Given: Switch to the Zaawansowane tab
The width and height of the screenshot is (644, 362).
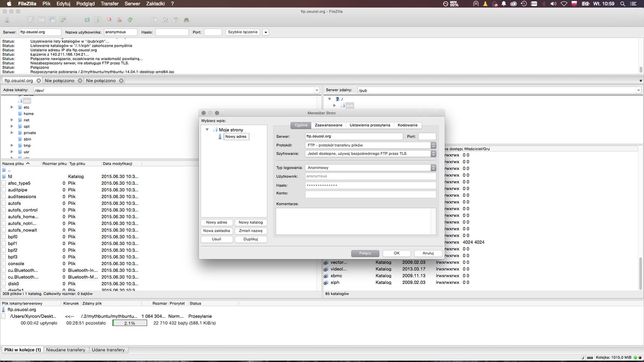Looking at the screenshot, I should (x=328, y=125).
